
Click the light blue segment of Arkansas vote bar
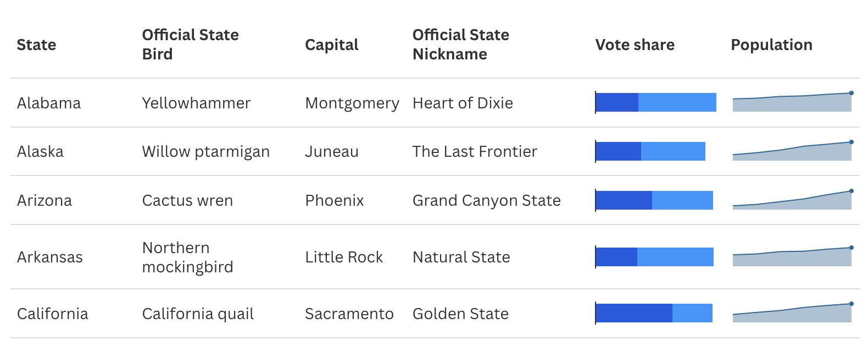coord(675,257)
